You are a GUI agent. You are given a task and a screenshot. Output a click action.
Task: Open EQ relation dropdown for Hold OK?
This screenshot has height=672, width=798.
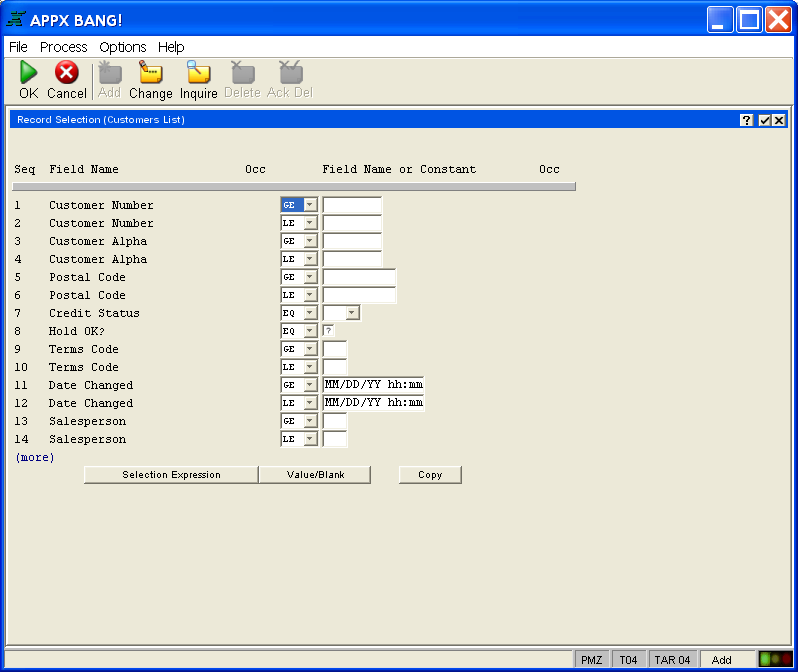310,331
